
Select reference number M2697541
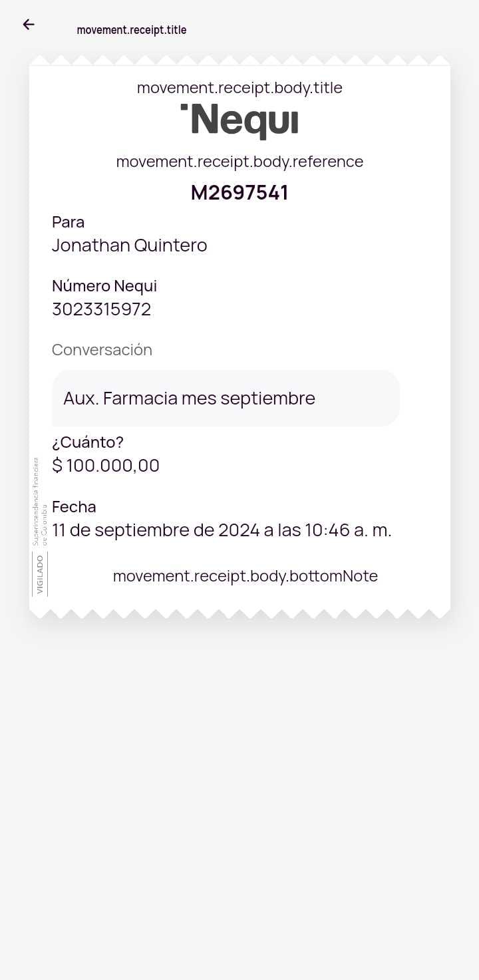click(x=239, y=193)
